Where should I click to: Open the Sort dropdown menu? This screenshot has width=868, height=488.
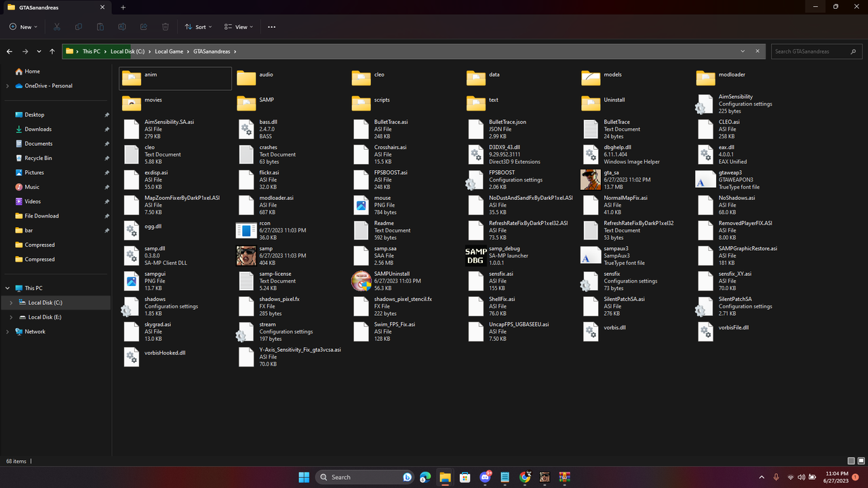click(198, 27)
